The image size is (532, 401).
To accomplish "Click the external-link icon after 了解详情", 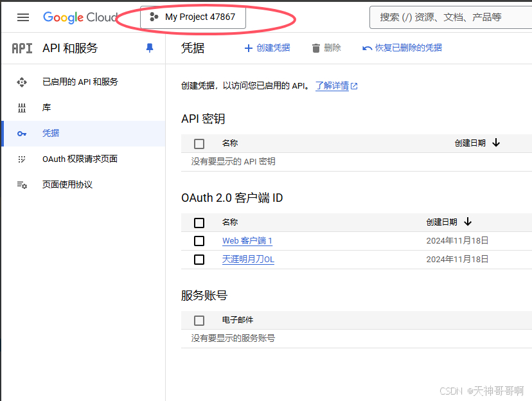I will (354, 86).
